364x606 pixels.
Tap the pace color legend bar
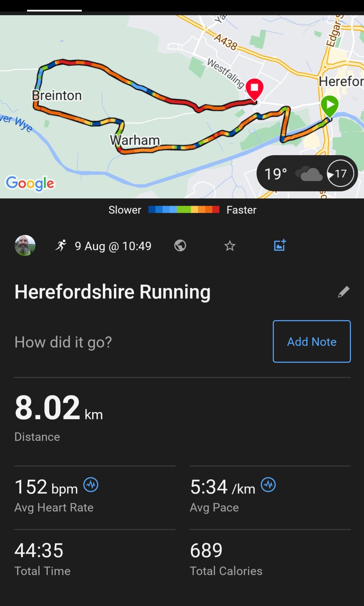[x=184, y=210]
